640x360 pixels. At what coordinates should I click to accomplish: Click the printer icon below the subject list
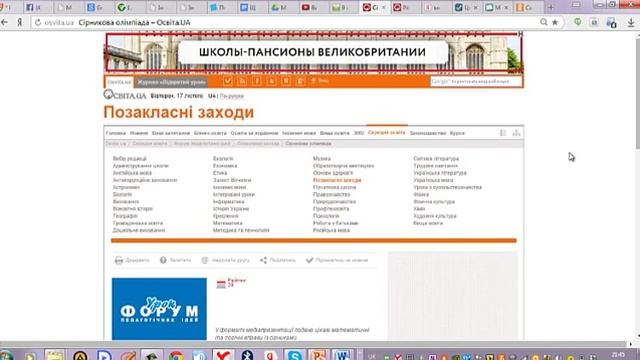click(x=119, y=260)
